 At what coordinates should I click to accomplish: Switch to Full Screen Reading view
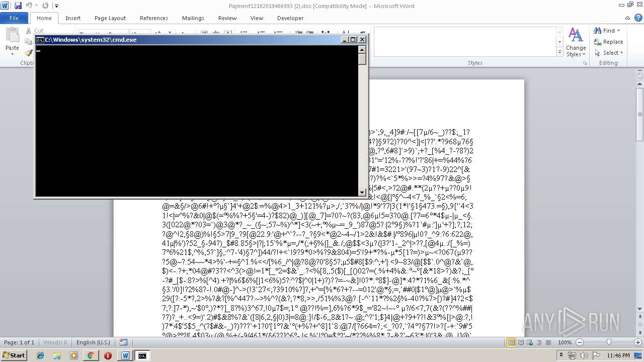pos(520,342)
